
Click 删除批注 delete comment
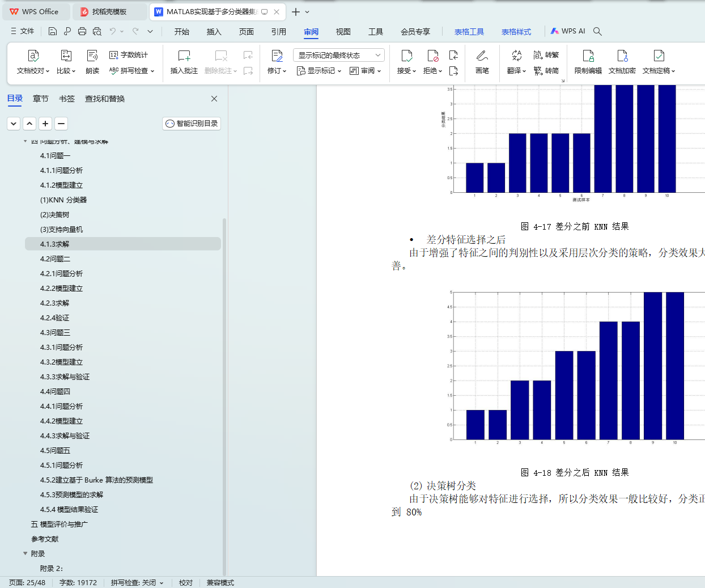click(220, 62)
